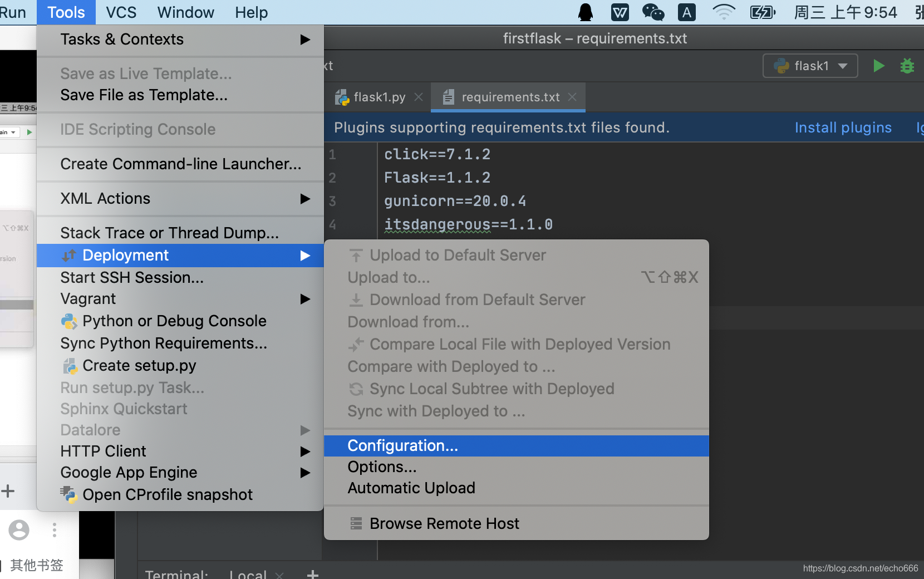Click the green Run button
924x579 pixels.
click(x=878, y=66)
